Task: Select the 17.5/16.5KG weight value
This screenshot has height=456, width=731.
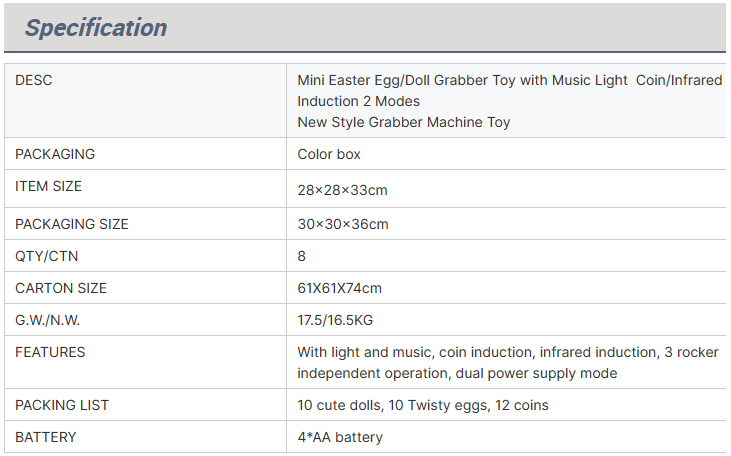Action: pyautogui.click(x=335, y=321)
